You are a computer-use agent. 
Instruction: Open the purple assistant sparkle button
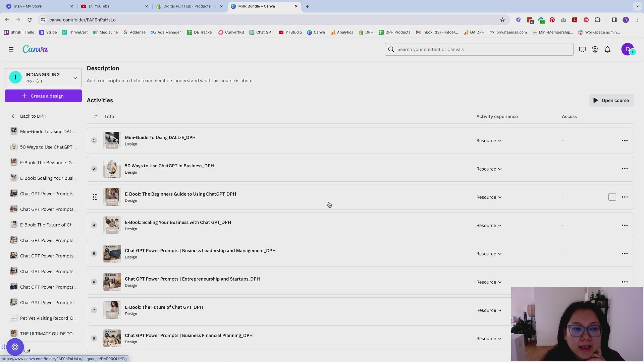(x=15, y=347)
